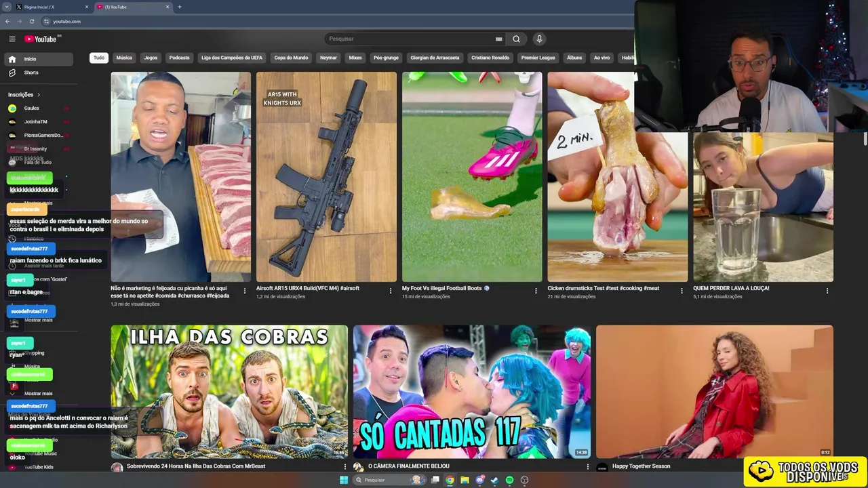
Task: Open options menu for Airsoft AR15 short
Action: (391, 291)
